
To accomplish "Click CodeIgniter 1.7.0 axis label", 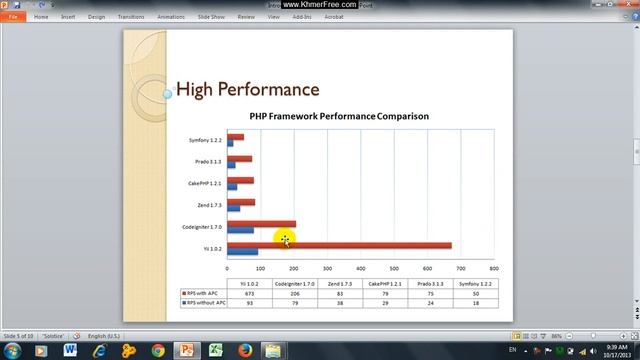I will tap(202, 227).
